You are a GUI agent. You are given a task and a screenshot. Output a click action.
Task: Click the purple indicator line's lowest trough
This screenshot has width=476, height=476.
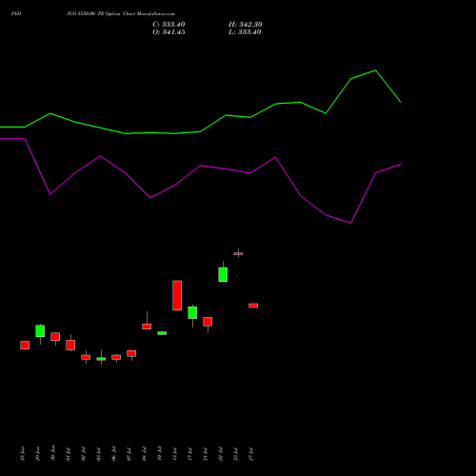(x=350, y=223)
